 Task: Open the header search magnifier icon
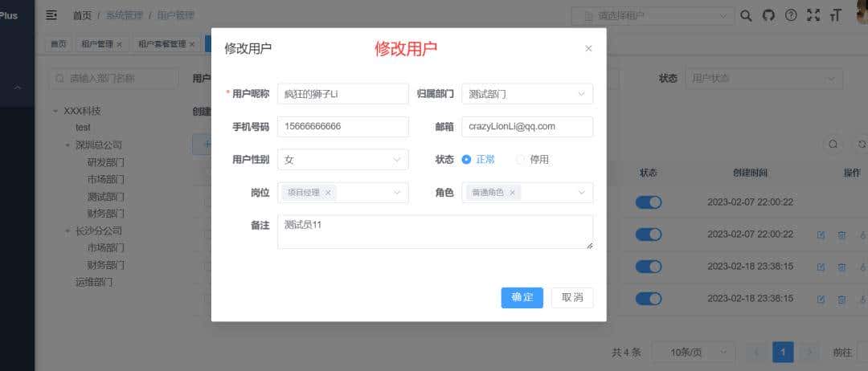click(x=746, y=15)
